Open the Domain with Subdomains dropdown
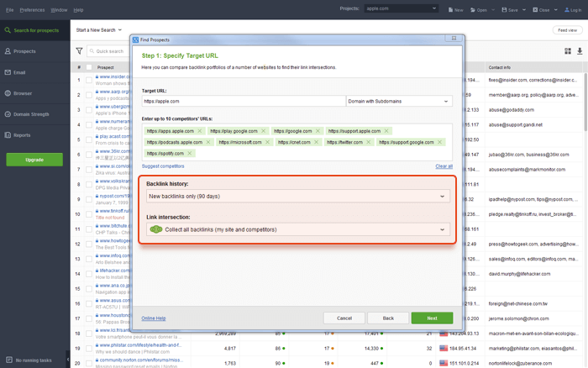Viewport: 588px width, 368px height. [x=399, y=102]
